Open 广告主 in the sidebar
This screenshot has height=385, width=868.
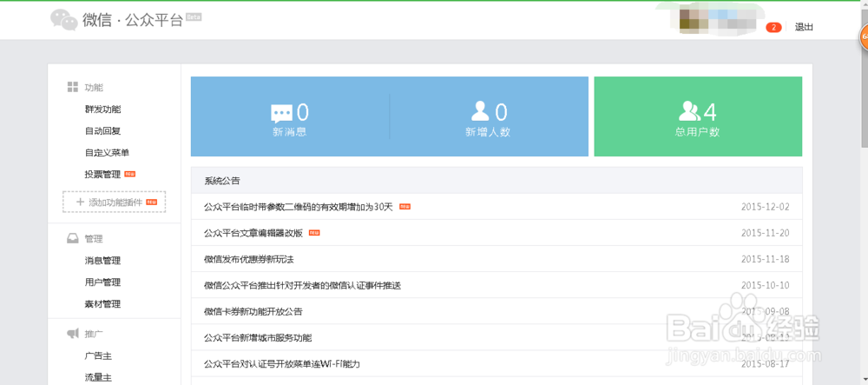click(99, 355)
